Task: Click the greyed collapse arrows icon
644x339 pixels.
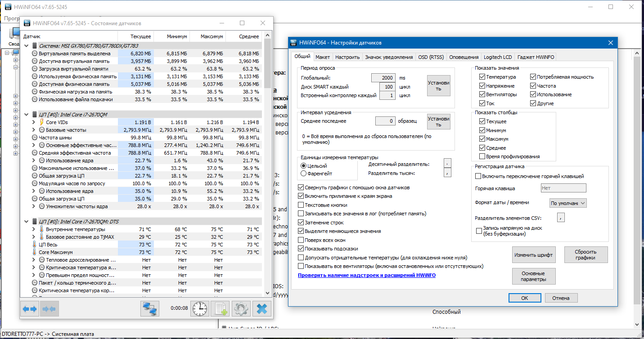Action: click(50, 309)
